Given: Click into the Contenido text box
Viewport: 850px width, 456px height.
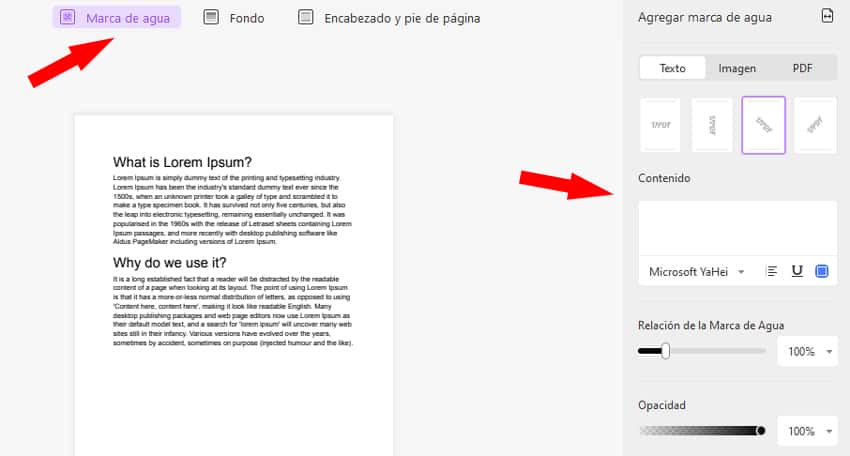Looking at the screenshot, I should click(x=737, y=228).
